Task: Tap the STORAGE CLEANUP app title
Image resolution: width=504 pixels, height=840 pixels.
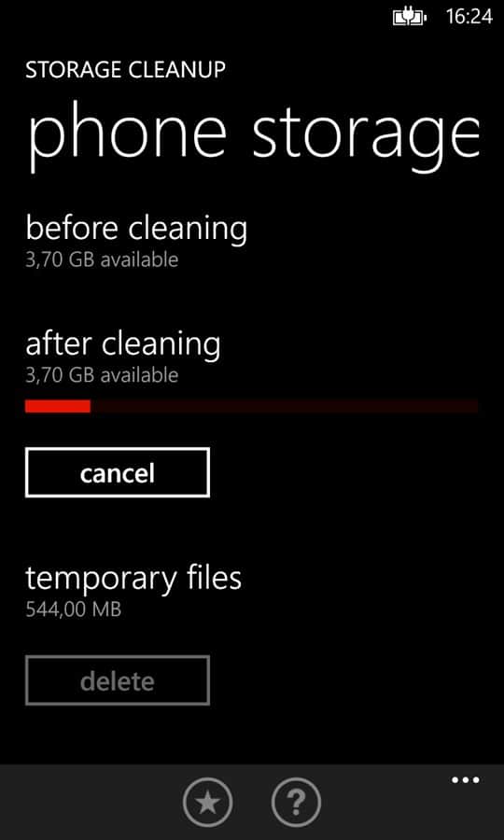Action: pos(125,71)
